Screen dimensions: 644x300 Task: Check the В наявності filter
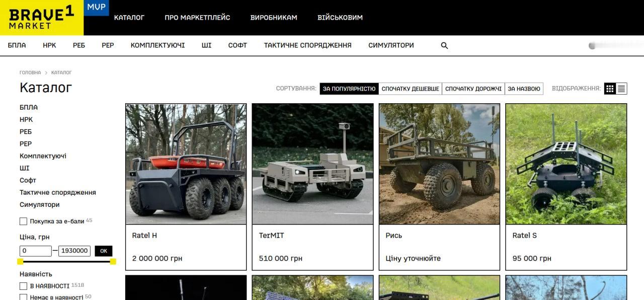[23, 286]
